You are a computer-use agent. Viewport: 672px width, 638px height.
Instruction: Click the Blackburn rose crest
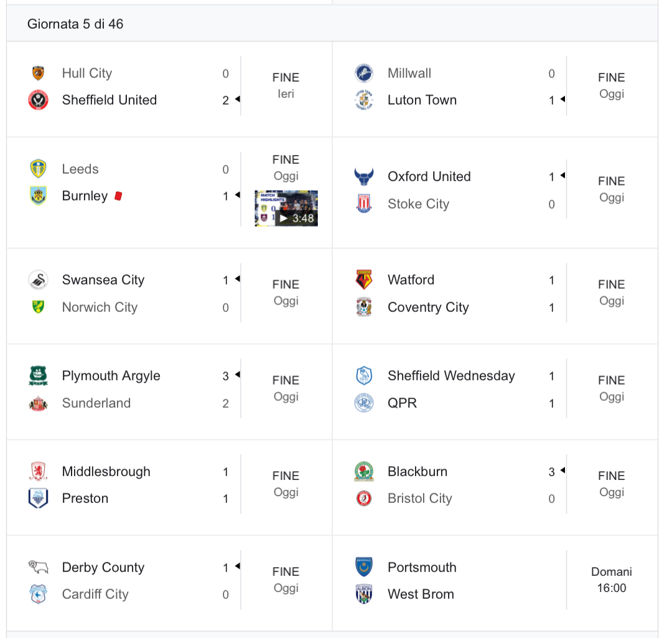pyautogui.click(x=364, y=471)
